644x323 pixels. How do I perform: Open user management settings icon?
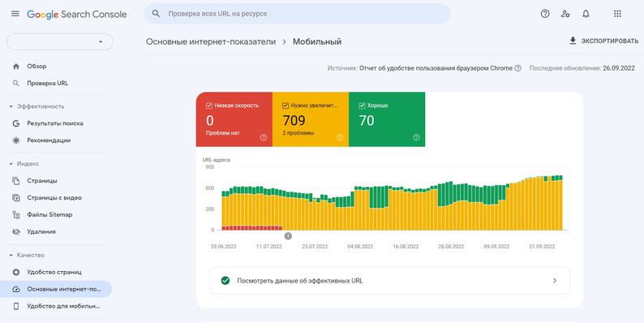tap(565, 14)
